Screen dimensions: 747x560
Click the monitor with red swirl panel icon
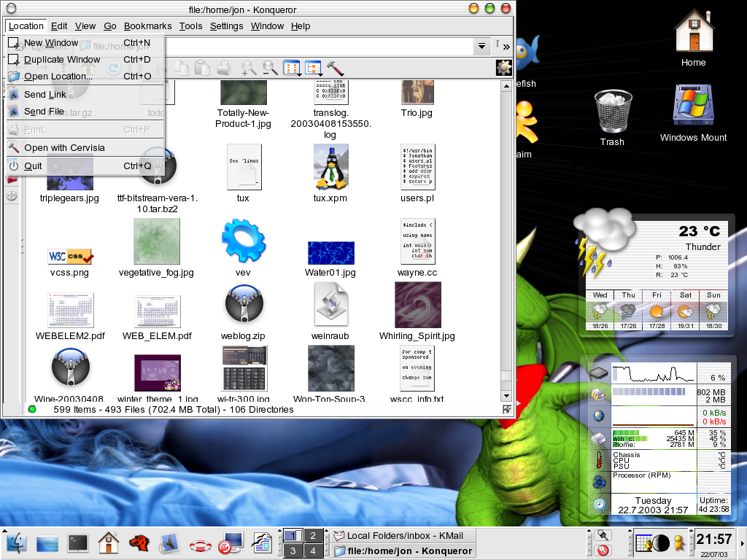(x=231, y=542)
